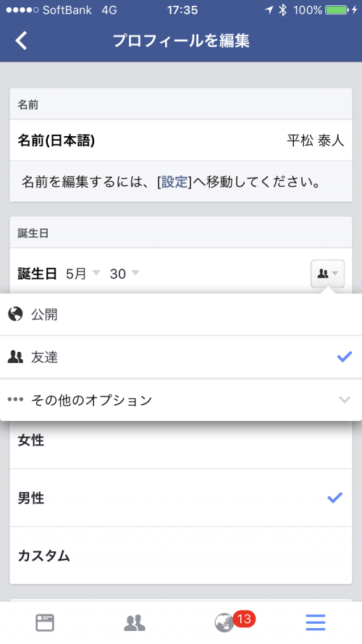Tap the three-dots icon for other options

(x=16, y=399)
